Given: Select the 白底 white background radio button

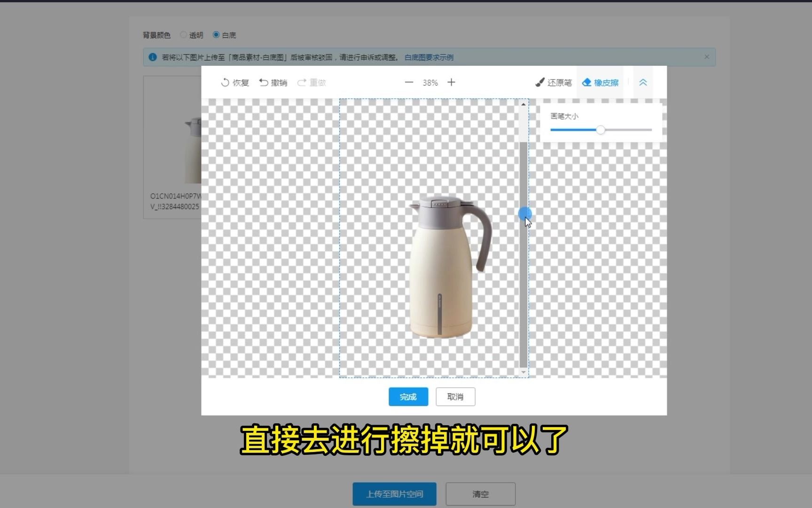Looking at the screenshot, I should click(x=216, y=34).
